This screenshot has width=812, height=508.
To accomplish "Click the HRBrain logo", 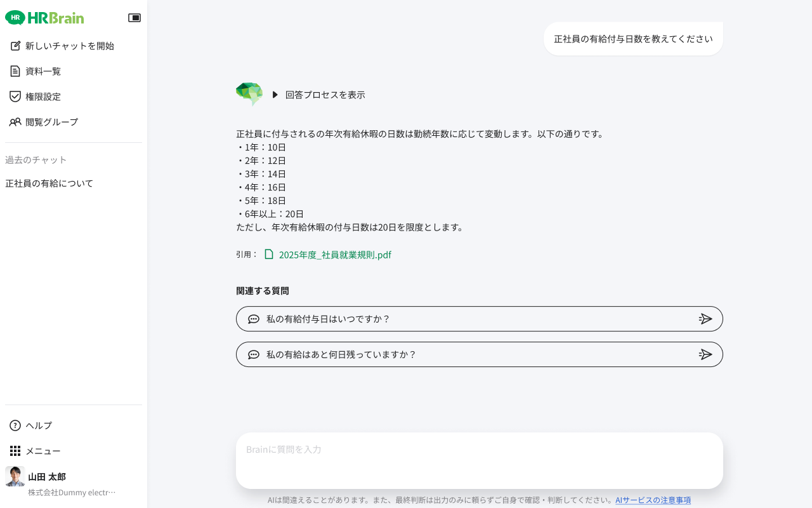I will point(44,18).
